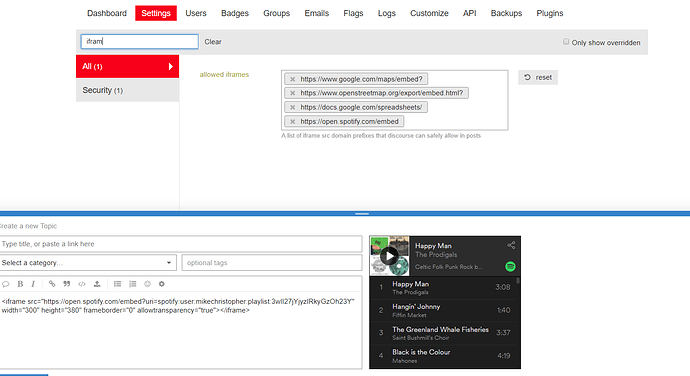The height and width of the screenshot is (376, 690).
Task: Remove the docs.google.com/spreadsheets iframe entry
Action: point(293,107)
